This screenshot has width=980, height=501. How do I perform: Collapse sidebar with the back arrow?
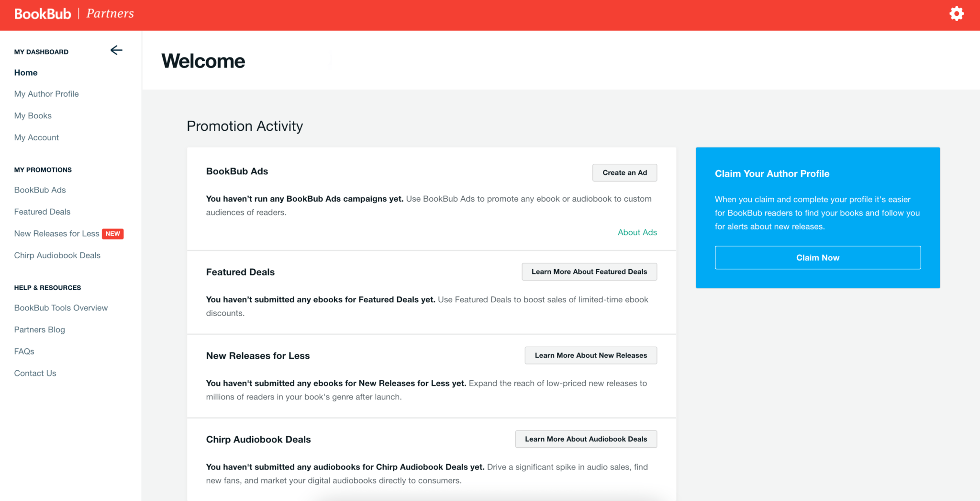pyautogui.click(x=116, y=50)
